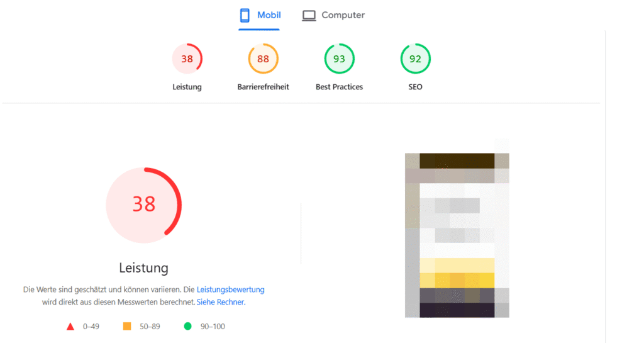Click the red triangle 0–49 legend icon

(70, 327)
